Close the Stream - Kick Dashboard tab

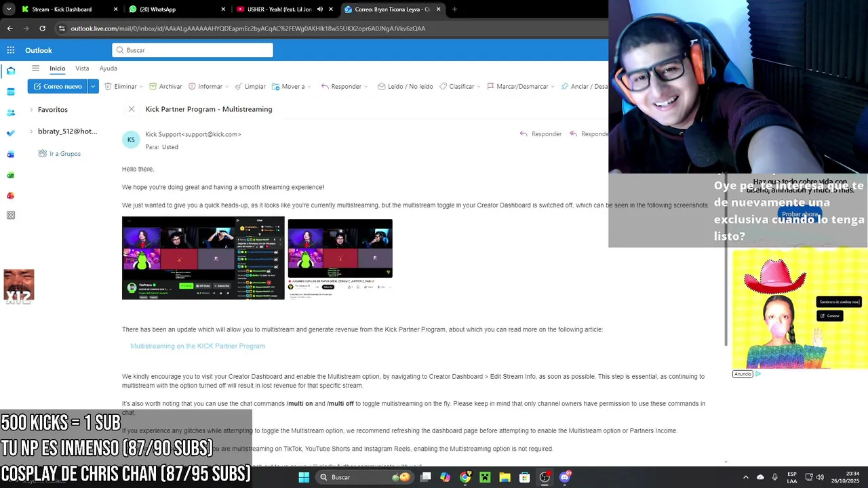coord(115,9)
